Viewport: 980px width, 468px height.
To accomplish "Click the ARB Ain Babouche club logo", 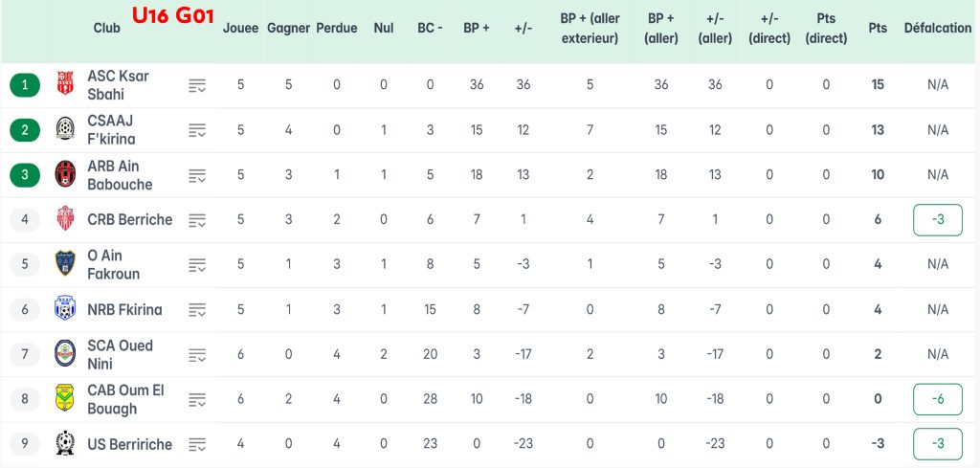I will pyautogui.click(x=65, y=174).
